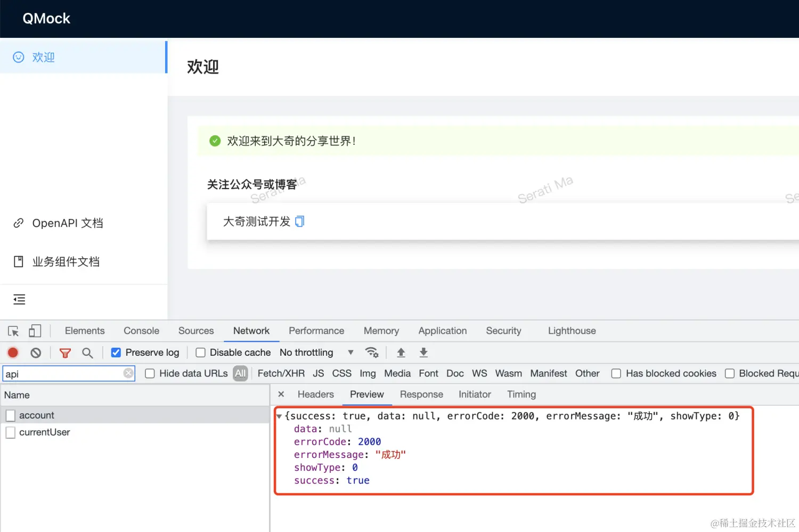The image size is (799, 532).
Task: Filter requests by Font
Action: (x=428, y=373)
